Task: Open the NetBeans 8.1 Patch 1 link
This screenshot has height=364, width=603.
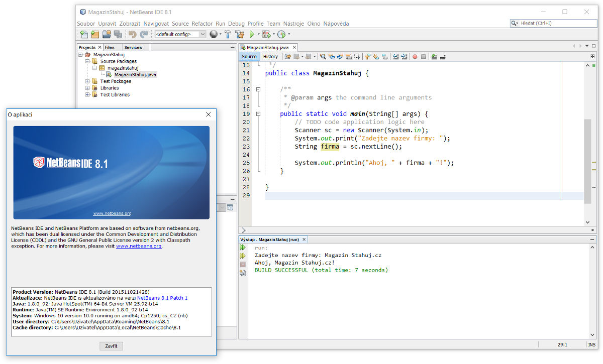Action: [162, 298]
